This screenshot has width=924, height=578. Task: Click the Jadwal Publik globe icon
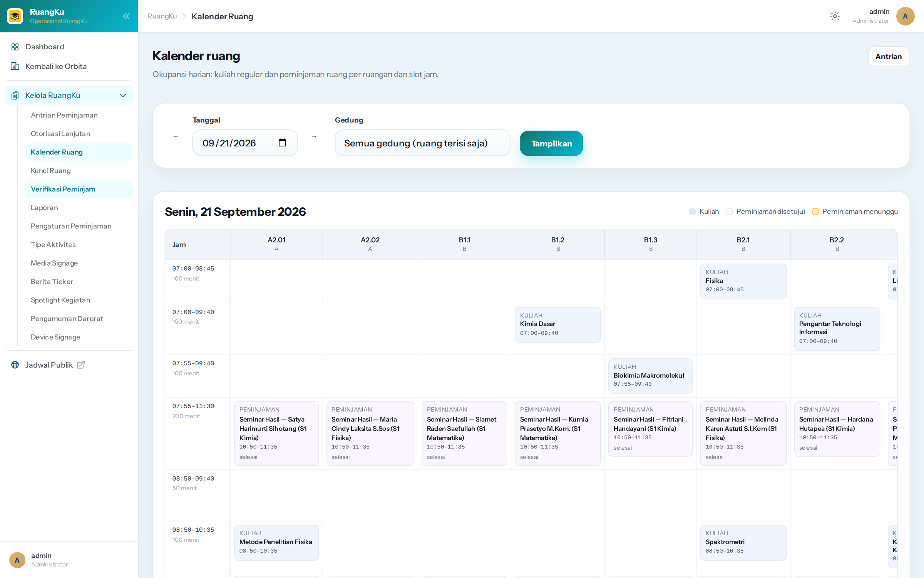pos(15,365)
